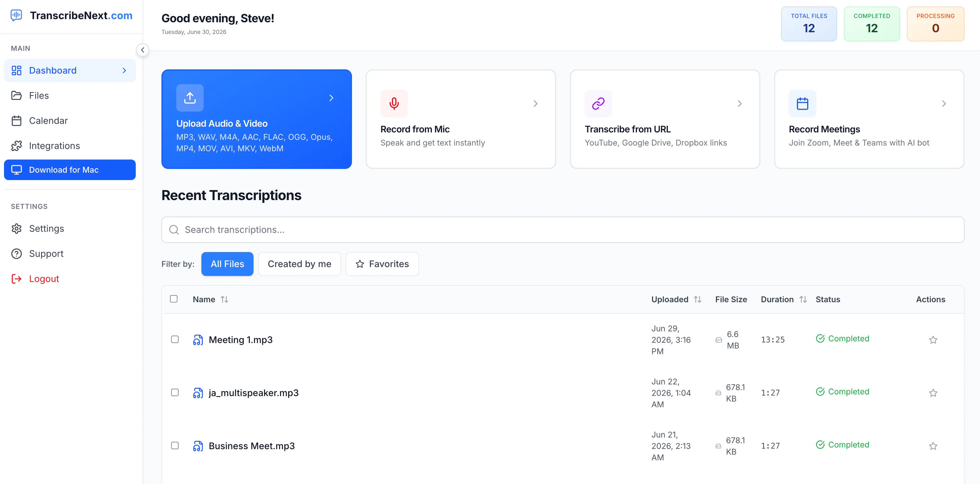Tick the Business Meet.mp3 checkbox

tap(175, 445)
